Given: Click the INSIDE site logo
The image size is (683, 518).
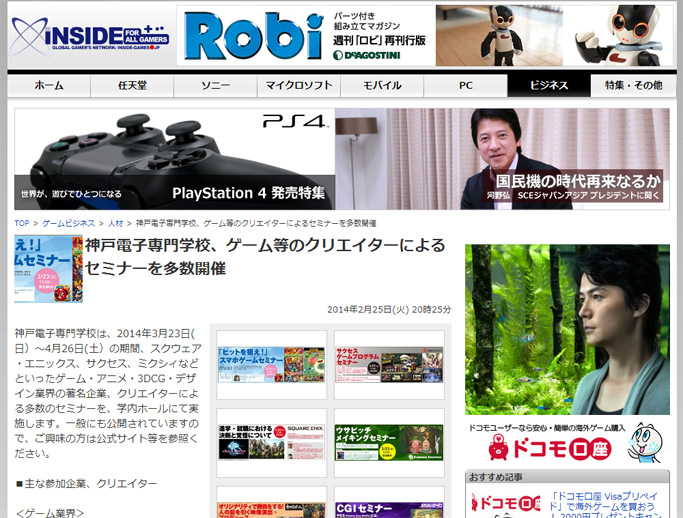Looking at the screenshot, I should coord(90,36).
